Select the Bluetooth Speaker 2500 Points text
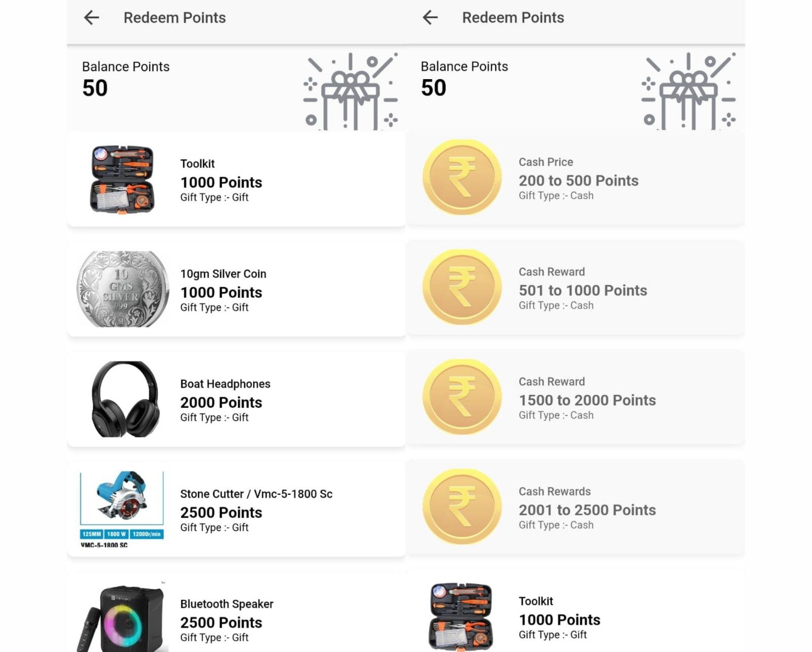Image resolution: width=812 pixels, height=652 pixels. pyautogui.click(x=221, y=623)
